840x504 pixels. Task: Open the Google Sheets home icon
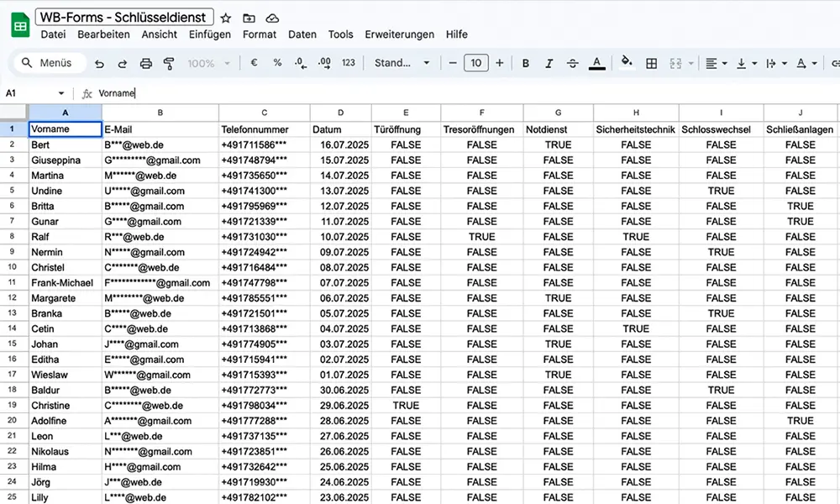pos(20,25)
